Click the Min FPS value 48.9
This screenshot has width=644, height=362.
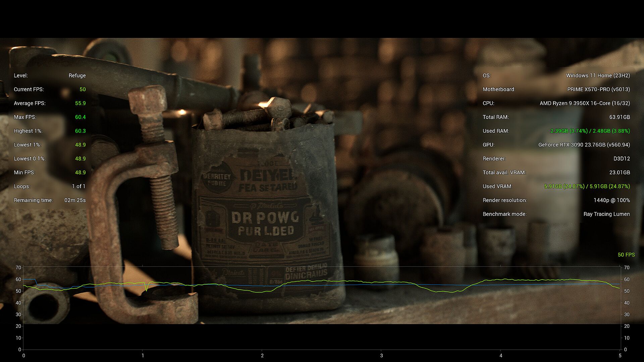point(80,173)
